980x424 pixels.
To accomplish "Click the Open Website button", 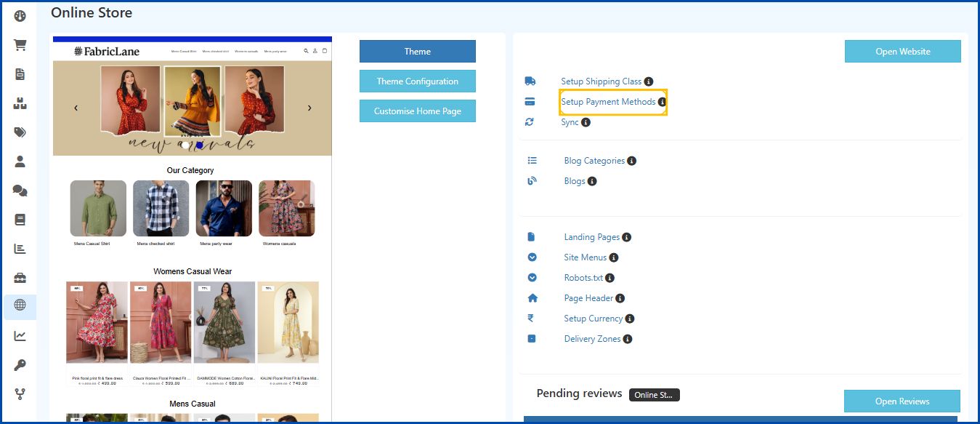I will (x=902, y=51).
